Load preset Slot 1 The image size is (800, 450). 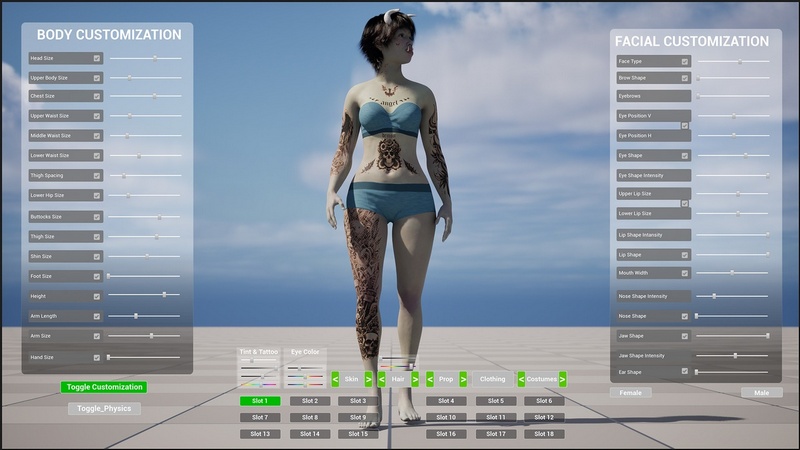(259, 401)
